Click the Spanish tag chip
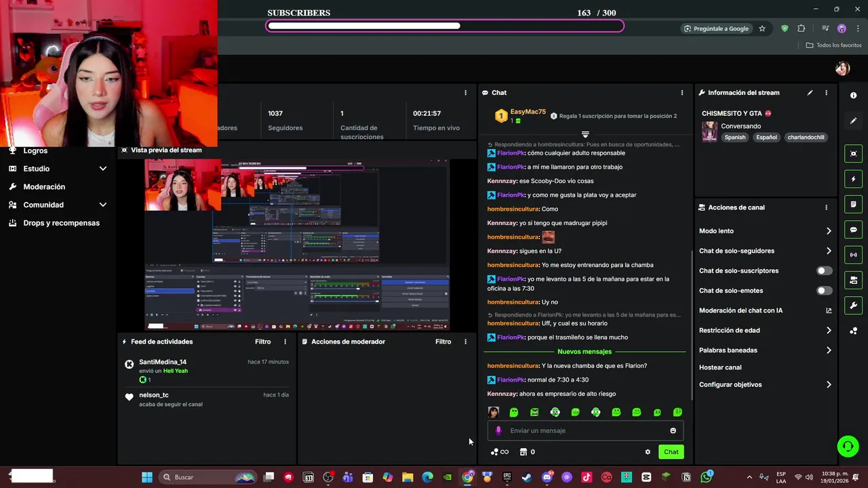The height and width of the screenshot is (488, 868). click(x=734, y=137)
